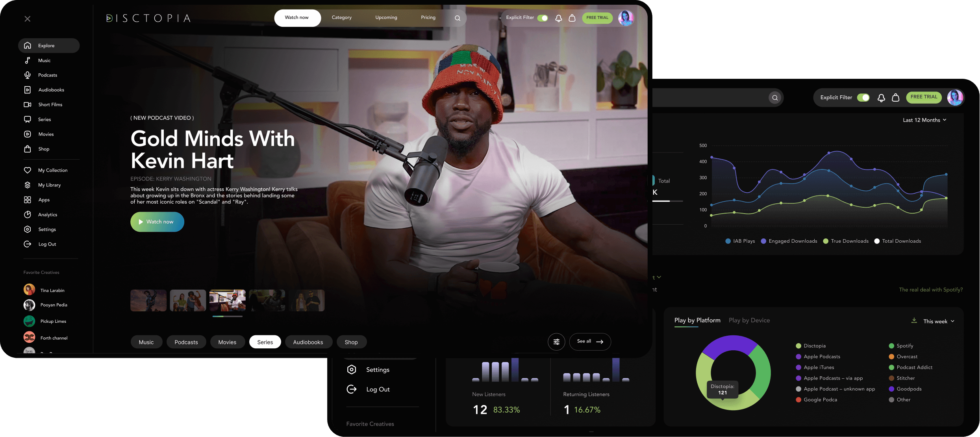980x437 pixels.
Task: Open profile avatar in front window header
Action: coord(626,18)
